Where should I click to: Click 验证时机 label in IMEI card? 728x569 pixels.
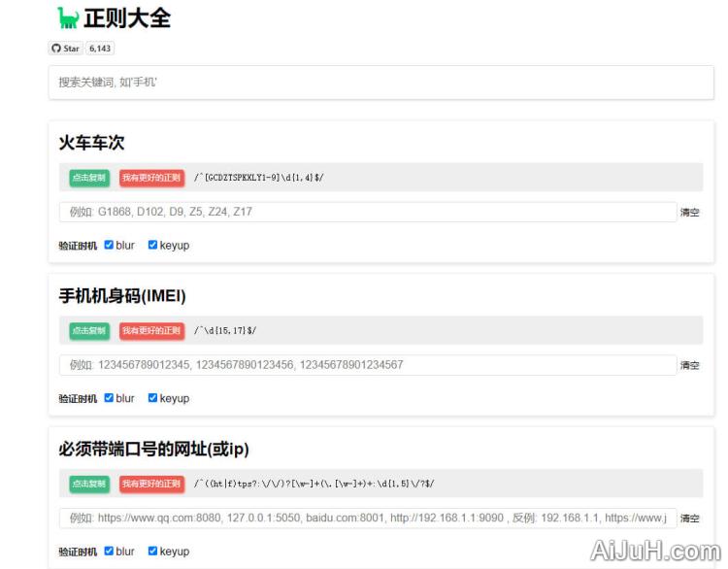[78, 399]
